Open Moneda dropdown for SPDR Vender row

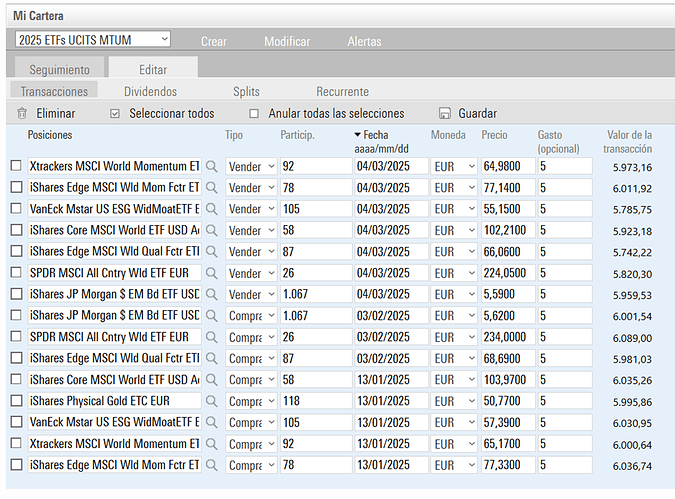(x=454, y=273)
